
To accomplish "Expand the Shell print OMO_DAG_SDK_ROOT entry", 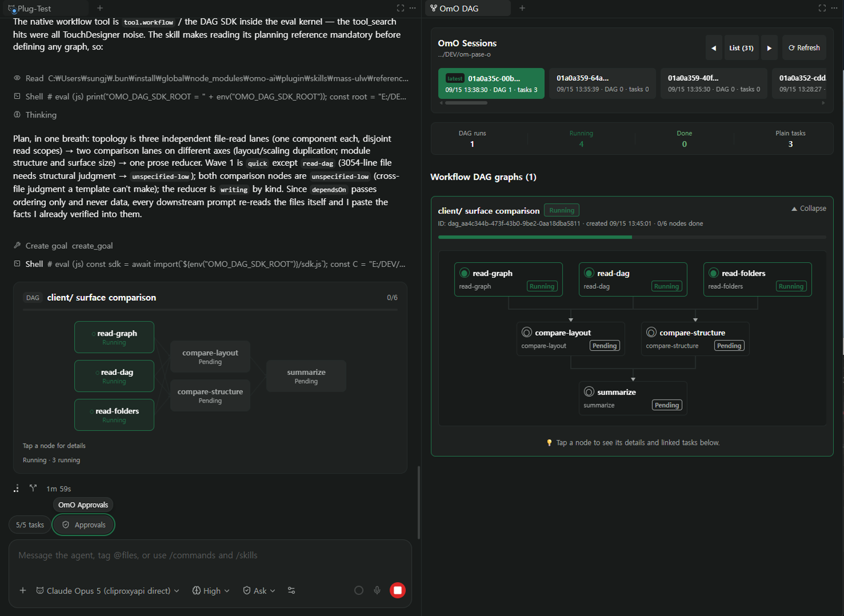I will (x=211, y=96).
